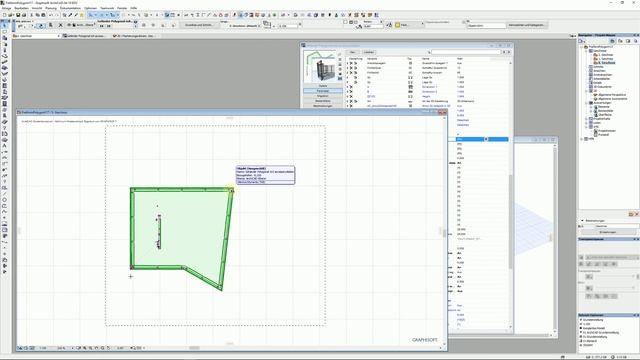Select Schnitte in Navigator tree

(598, 67)
